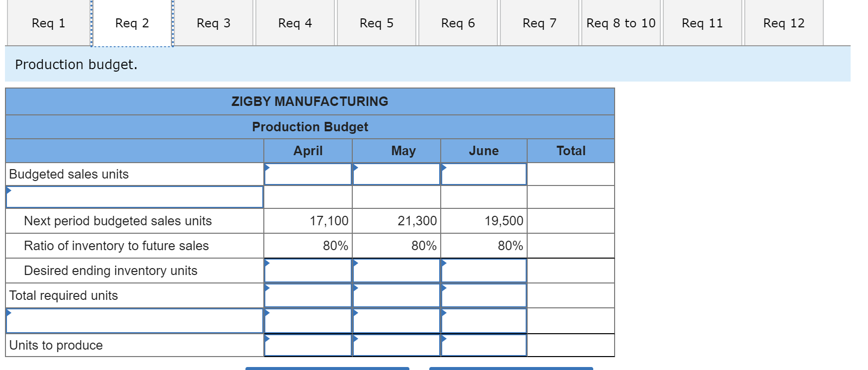Click the June column header
This screenshot has height=370, width=868.
484,151
